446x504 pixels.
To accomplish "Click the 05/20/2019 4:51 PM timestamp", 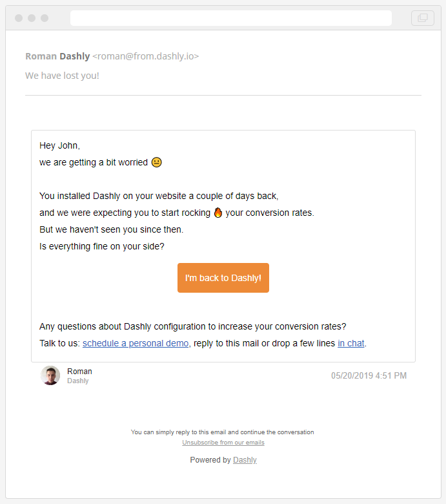I will pos(369,375).
